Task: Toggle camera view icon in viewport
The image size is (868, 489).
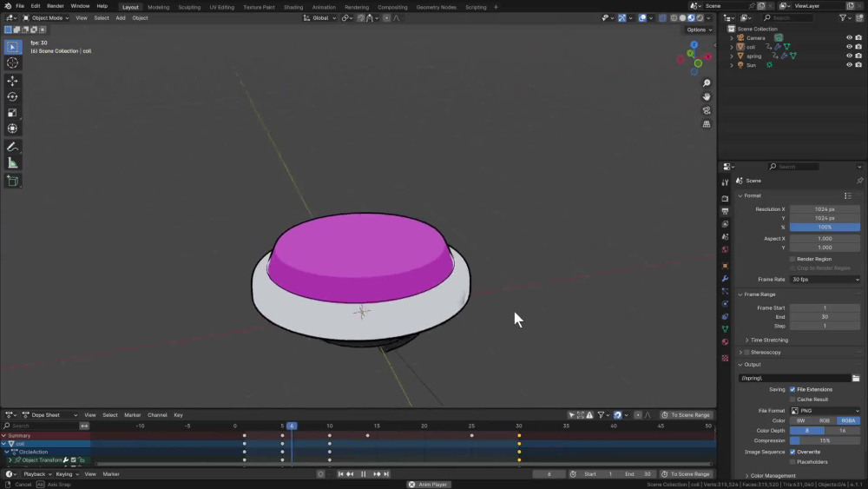Action: [707, 110]
